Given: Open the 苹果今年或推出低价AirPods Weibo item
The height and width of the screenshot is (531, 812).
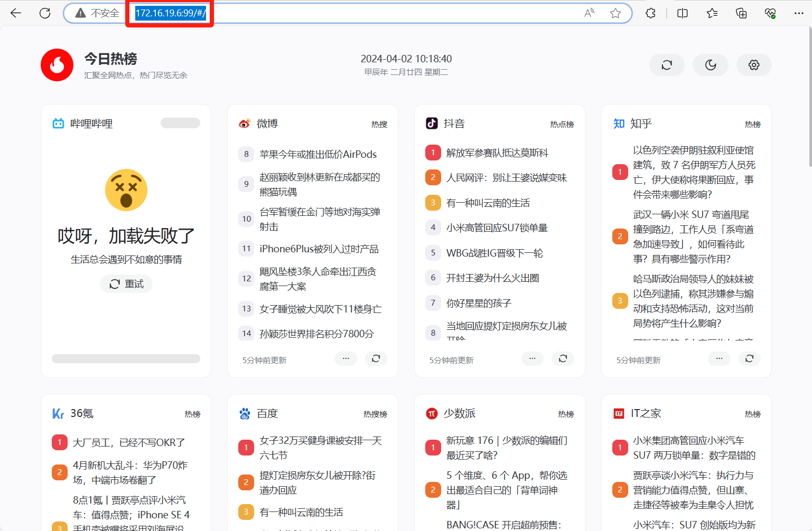Looking at the screenshot, I should pyautogui.click(x=318, y=154).
